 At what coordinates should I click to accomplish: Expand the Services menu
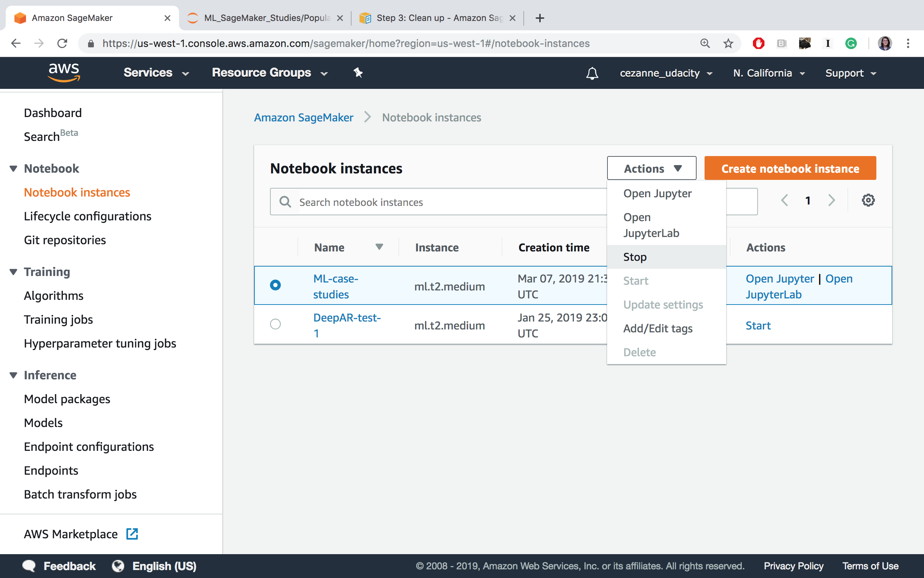tap(156, 73)
